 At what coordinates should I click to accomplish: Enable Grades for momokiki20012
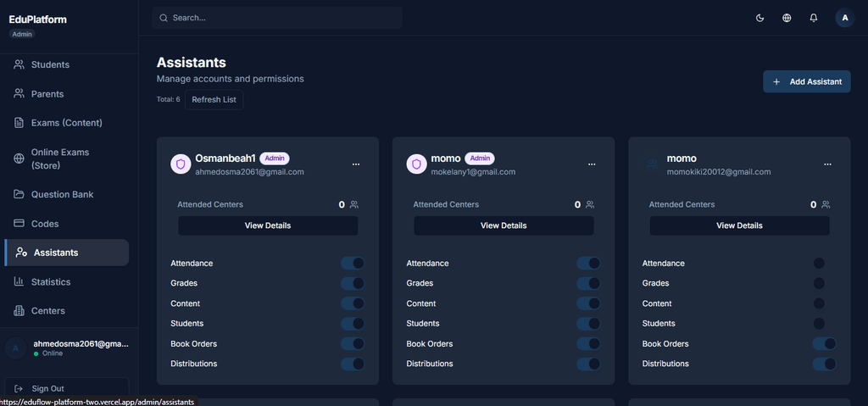[824, 283]
